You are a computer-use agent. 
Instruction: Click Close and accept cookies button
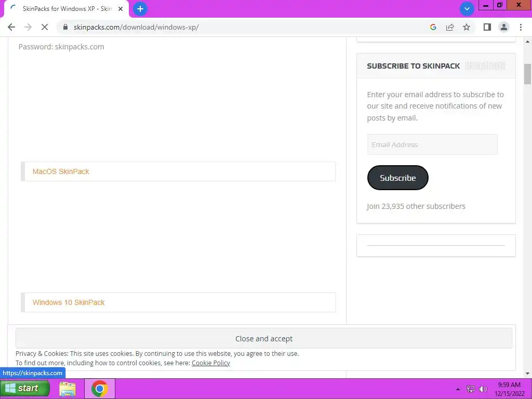263,339
